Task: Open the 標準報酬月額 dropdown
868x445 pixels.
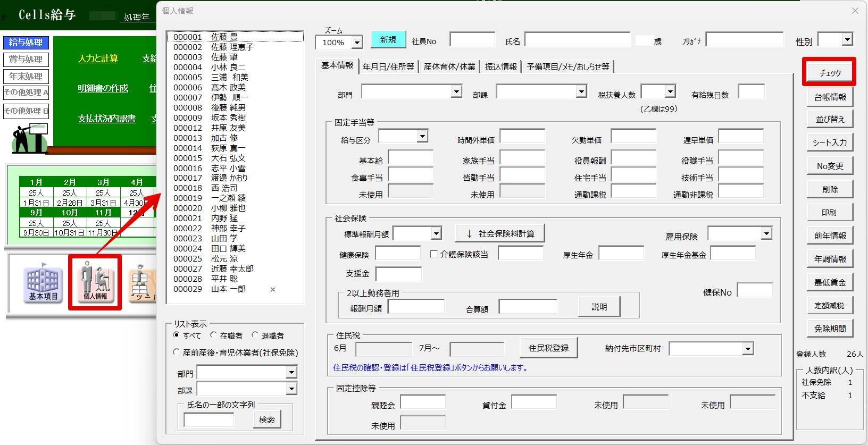Action: (436, 233)
